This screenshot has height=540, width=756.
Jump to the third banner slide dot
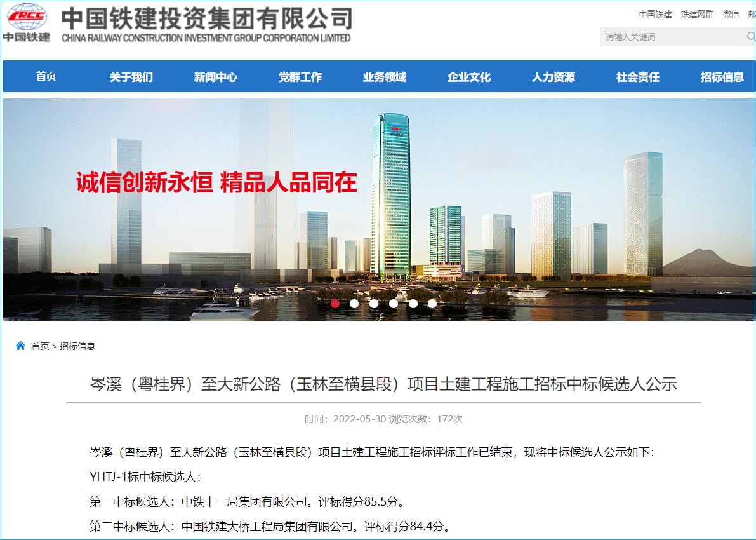pos(374,304)
